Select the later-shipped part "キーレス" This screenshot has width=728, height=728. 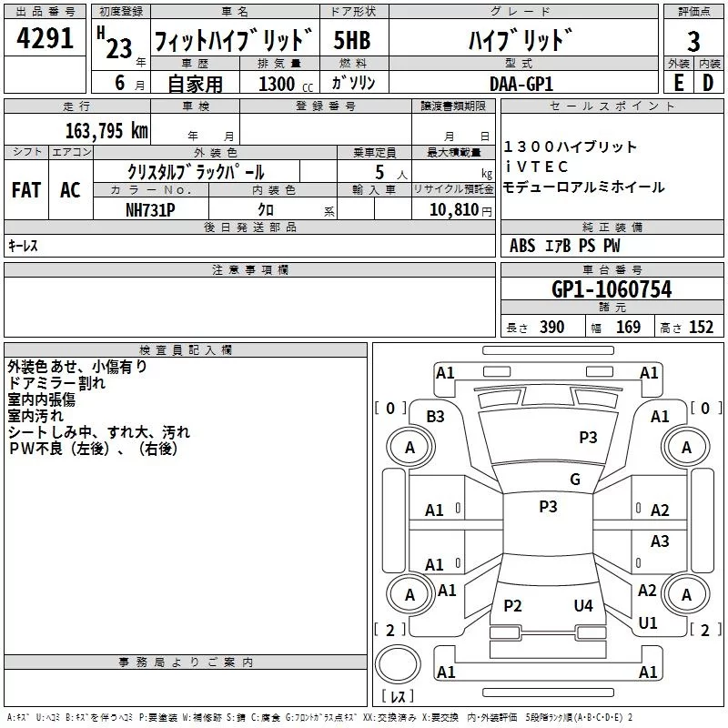click(x=23, y=246)
